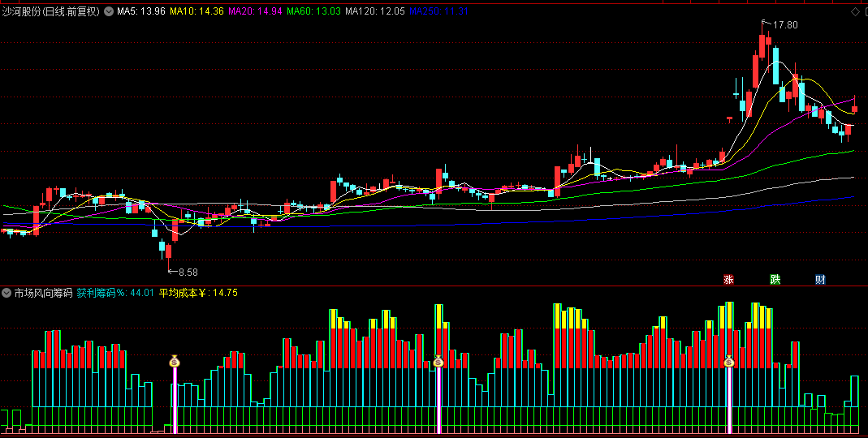This screenshot has width=868, height=438.
Task: Open the dropdown beside 沙河股份(日线.前复权) title
Action: click(x=109, y=11)
